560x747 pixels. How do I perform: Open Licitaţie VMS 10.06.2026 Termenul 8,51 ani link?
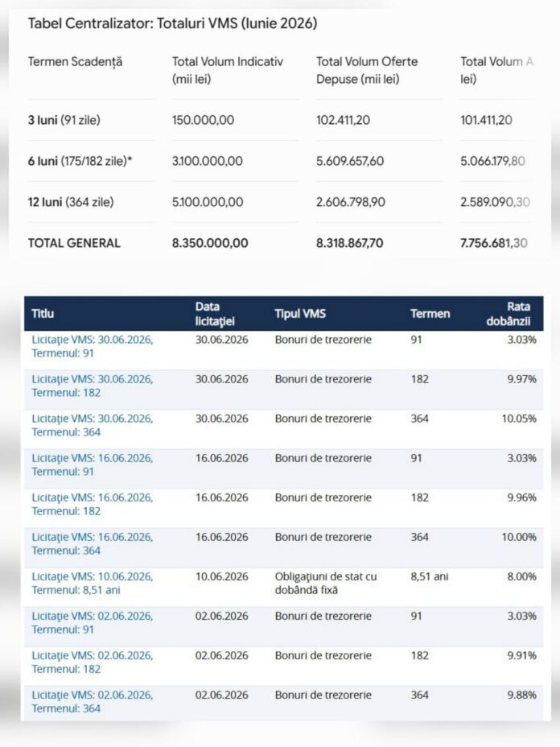tap(93, 584)
